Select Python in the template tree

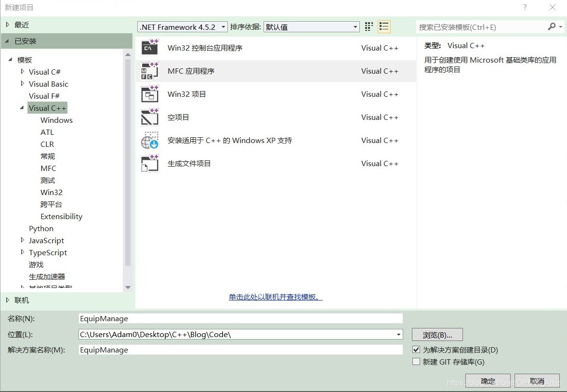41,229
